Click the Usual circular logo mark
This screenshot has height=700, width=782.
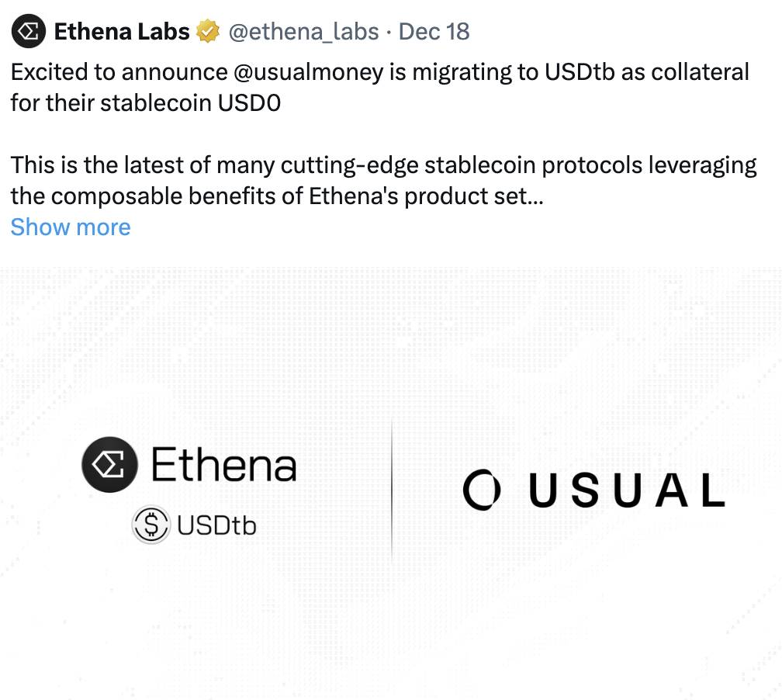(x=479, y=490)
